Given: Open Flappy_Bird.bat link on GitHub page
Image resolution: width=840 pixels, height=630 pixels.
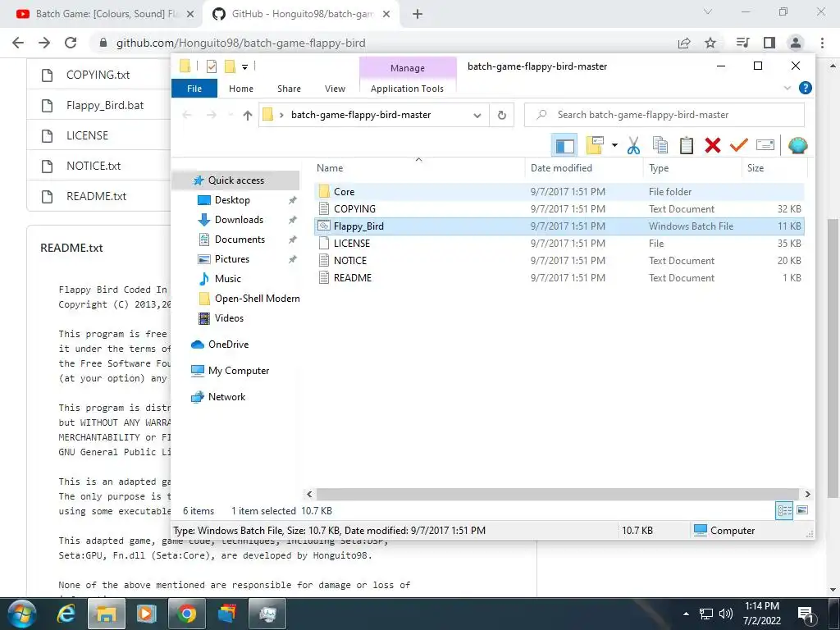Looking at the screenshot, I should click(x=105, y=106).
